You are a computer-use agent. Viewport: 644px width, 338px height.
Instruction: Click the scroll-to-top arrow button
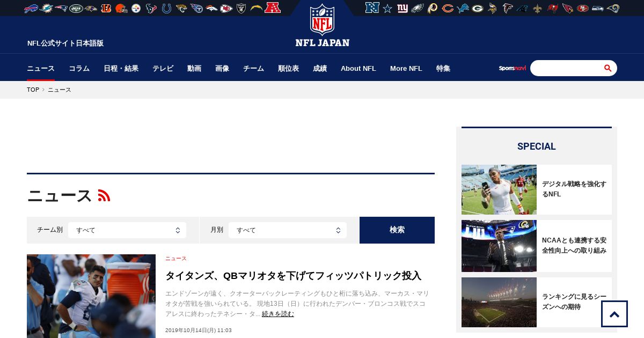614,314
